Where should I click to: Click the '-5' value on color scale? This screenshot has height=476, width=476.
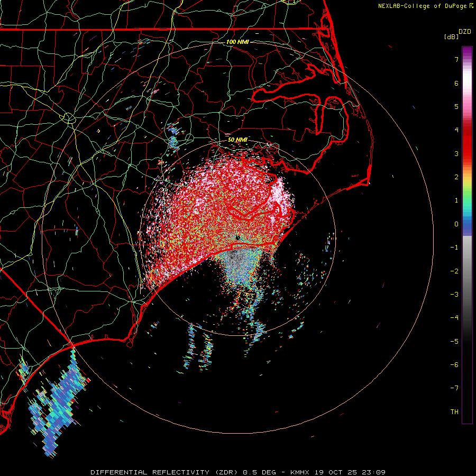[x=454, y=342]
